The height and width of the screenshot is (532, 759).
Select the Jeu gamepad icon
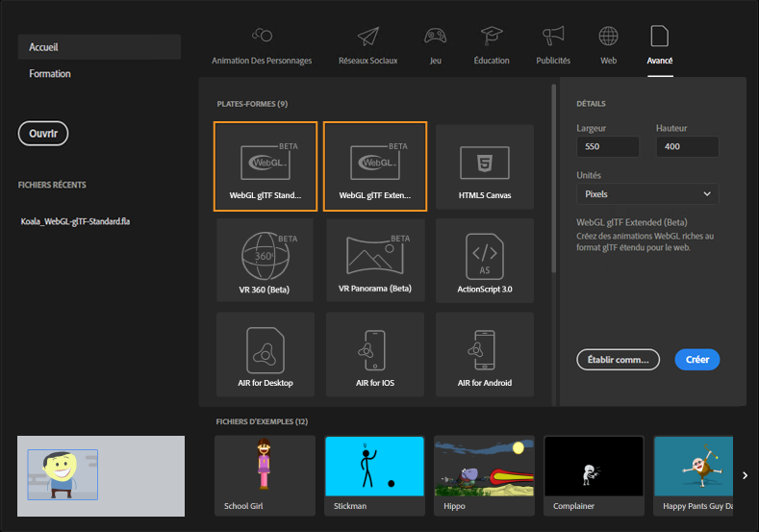435,36
